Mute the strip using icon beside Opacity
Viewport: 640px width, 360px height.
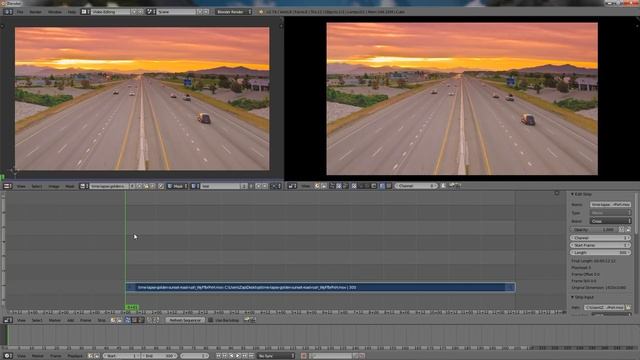(622, 230)
